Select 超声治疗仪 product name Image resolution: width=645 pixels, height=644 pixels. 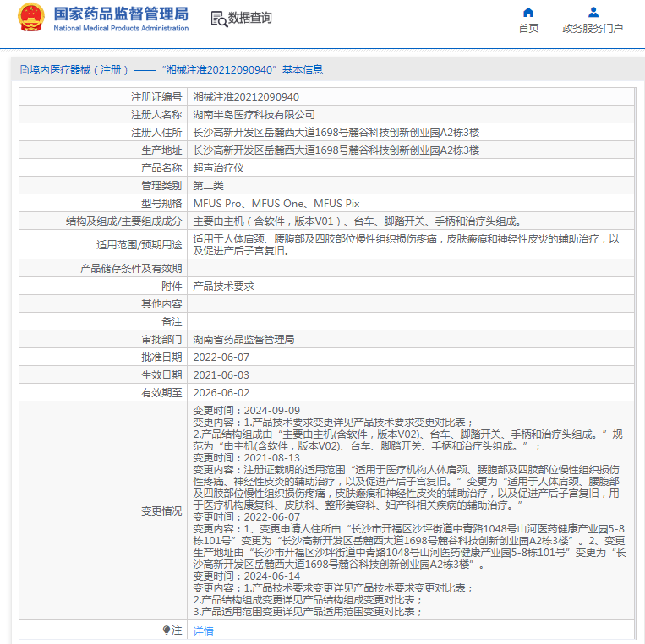(x=218, y=168)
